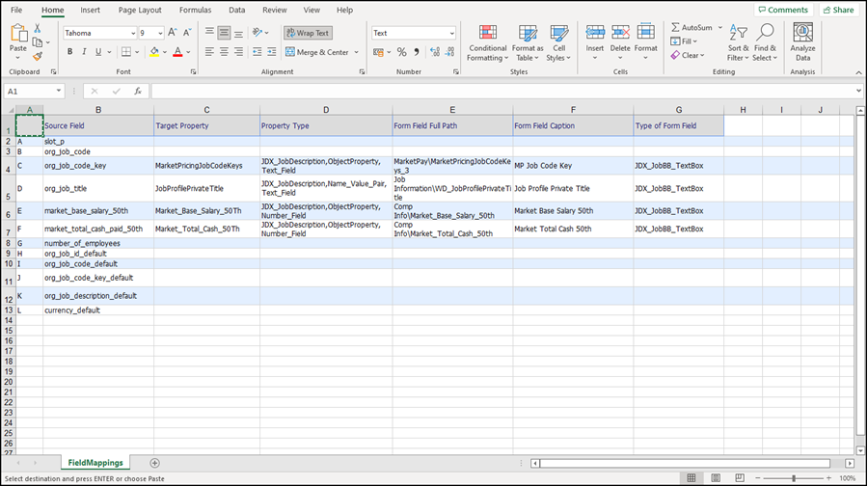Switch to the Page Layout ribbon tab
The height and width of the screenshot is (486, 868).
click(140, 10)
